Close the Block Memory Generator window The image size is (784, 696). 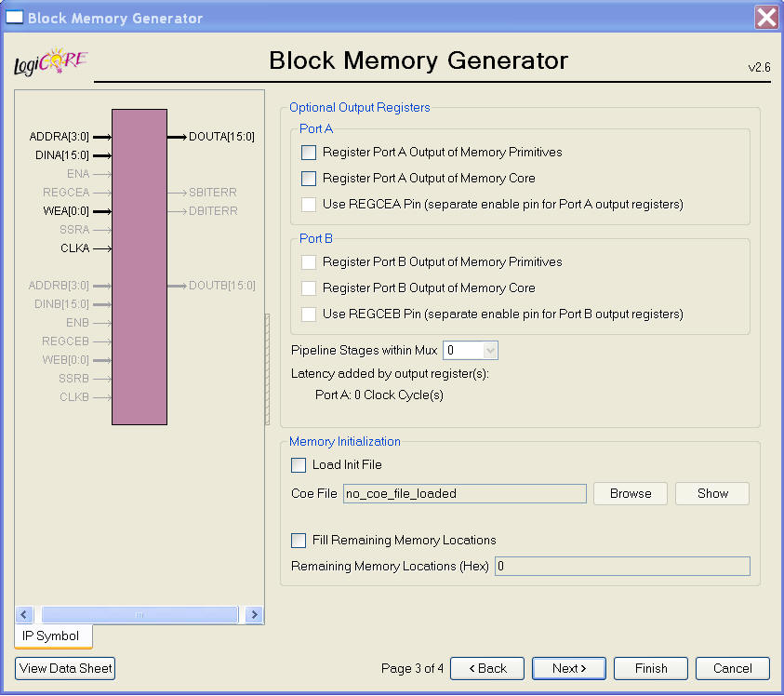(766, 18)
